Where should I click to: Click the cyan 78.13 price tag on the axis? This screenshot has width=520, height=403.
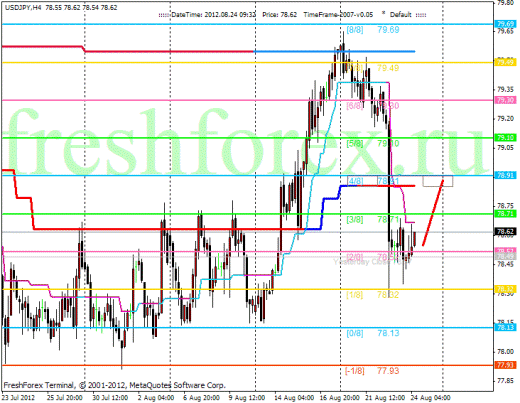tap(505, 327)
